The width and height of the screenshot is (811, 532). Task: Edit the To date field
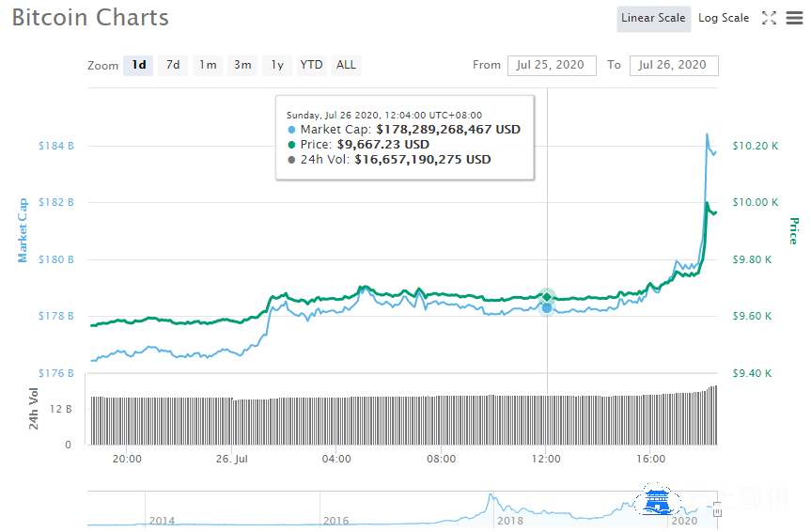(x=674, y=65)
